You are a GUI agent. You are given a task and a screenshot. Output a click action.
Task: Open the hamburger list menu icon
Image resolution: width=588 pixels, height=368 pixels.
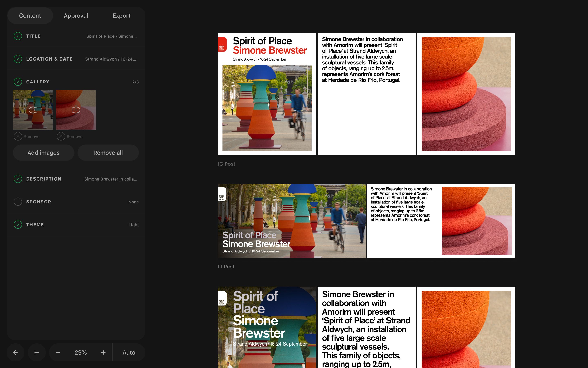(x=37, y=352)
